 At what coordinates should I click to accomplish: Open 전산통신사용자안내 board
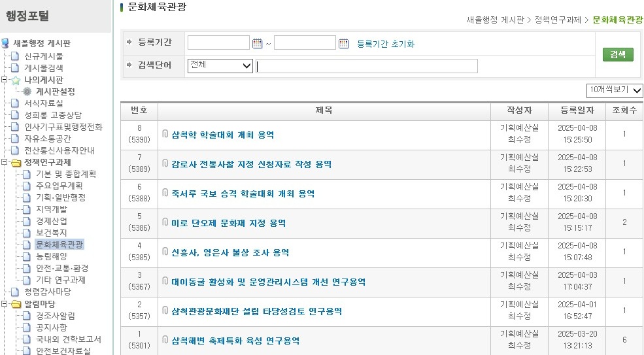(x=59, y=150)
